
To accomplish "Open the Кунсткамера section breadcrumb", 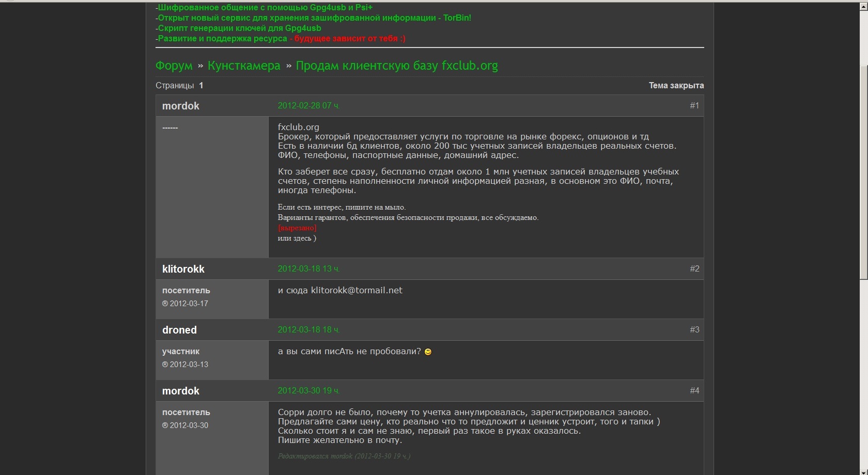I will [x=244, y=66].
